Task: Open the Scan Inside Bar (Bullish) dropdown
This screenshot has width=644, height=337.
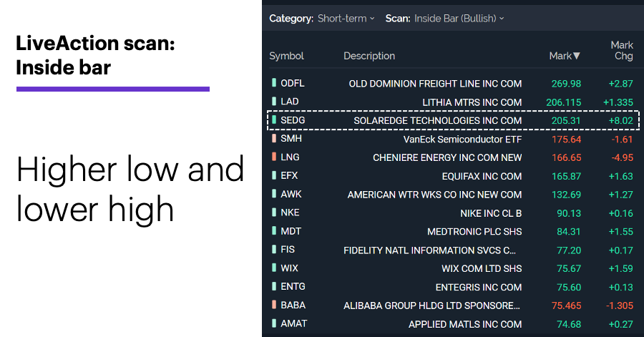Action: [459, 19]
